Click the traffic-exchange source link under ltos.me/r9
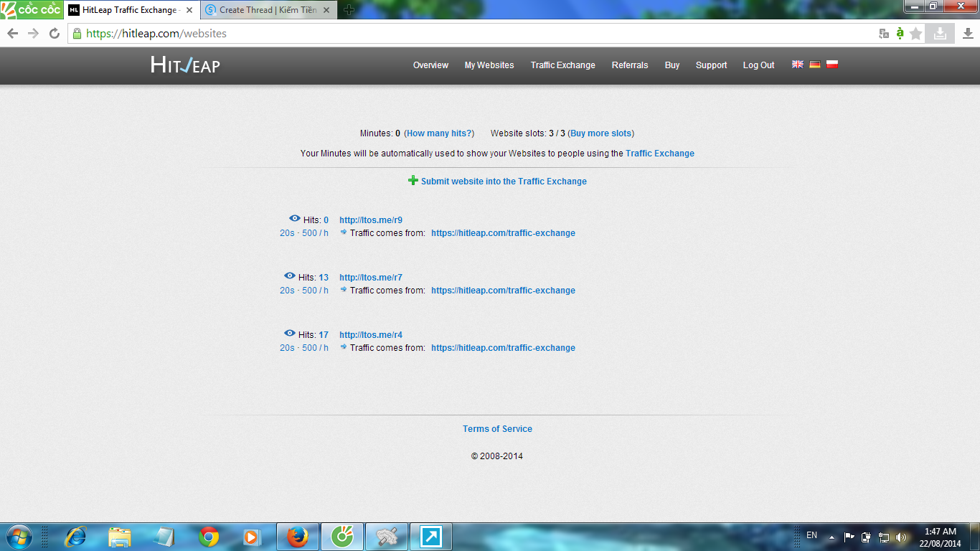Viewport: 980px width, 551px height. tap(503, 233)
